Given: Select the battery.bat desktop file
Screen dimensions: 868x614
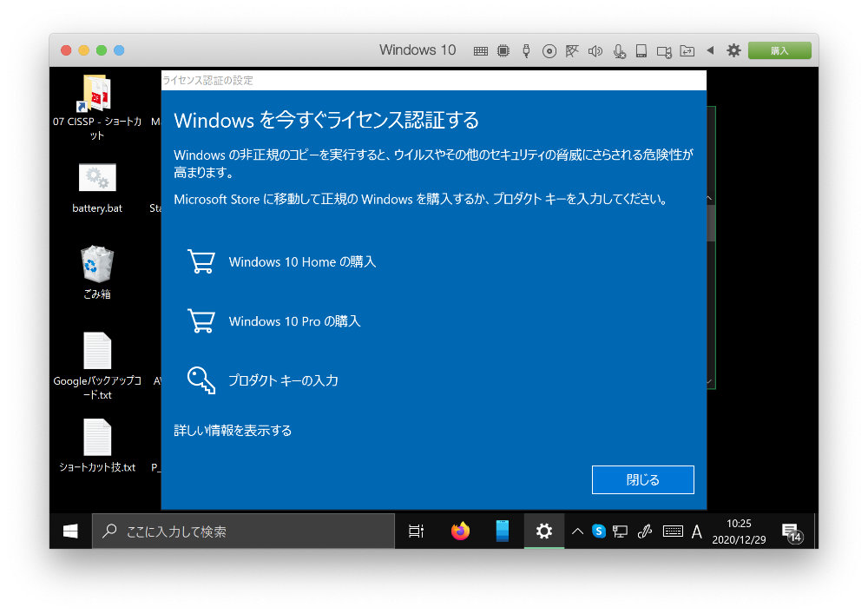Looking at the screenshot, I should click(97, 188).
